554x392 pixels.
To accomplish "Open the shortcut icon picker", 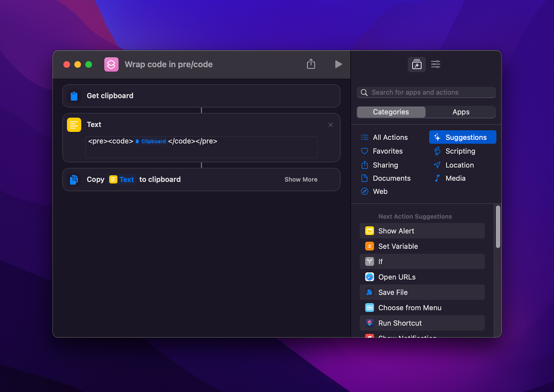I will (111, 64).
